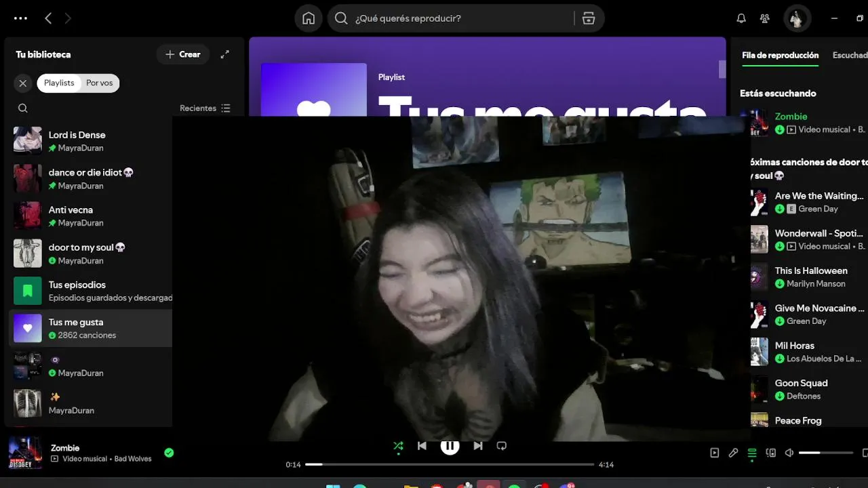Image resolution: width=868 pixels, height=488 pixels.
Task: Open the Browse icon in search bar
Action: (x=589, y=18)
